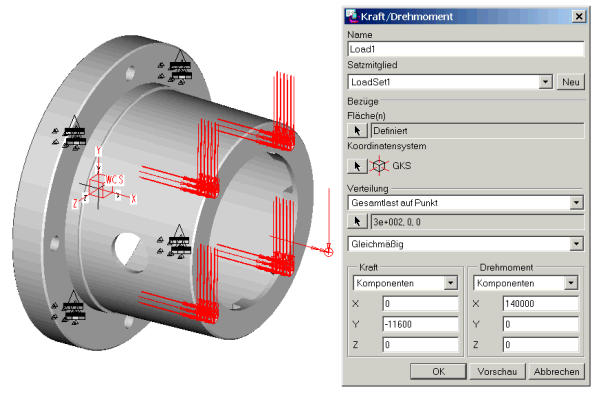The image size is (599, 394).
Task: Click the OK button
Action: click(x=438, y=371)
